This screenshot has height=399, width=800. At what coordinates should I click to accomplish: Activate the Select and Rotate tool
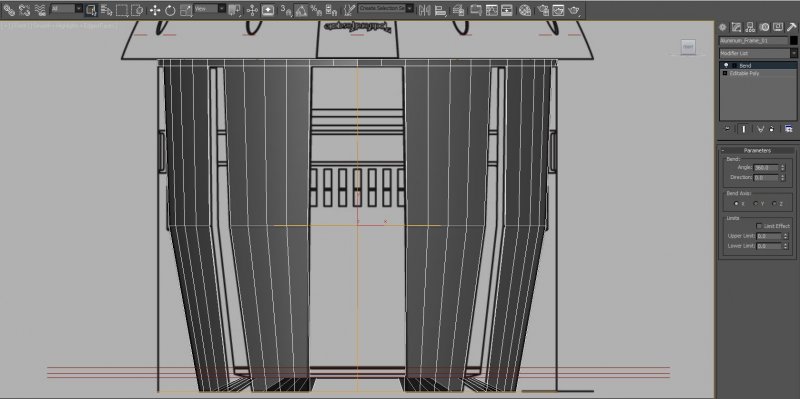170,10
